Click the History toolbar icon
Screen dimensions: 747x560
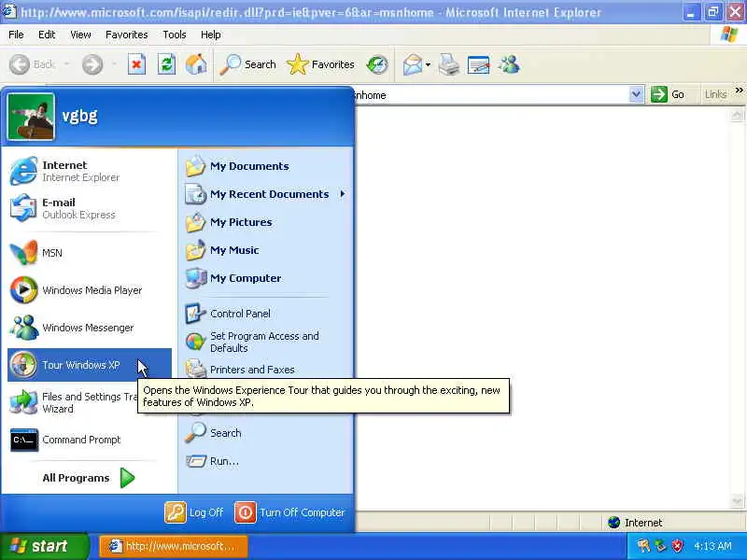coord(377,64)
